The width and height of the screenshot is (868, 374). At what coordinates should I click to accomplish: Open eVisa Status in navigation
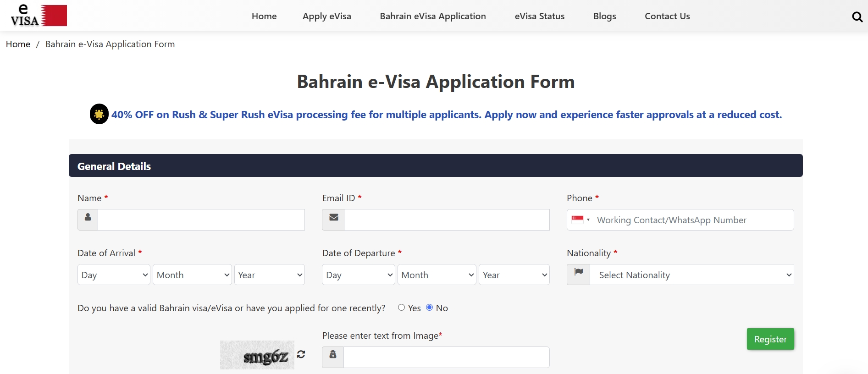click(x=540, y=16)
